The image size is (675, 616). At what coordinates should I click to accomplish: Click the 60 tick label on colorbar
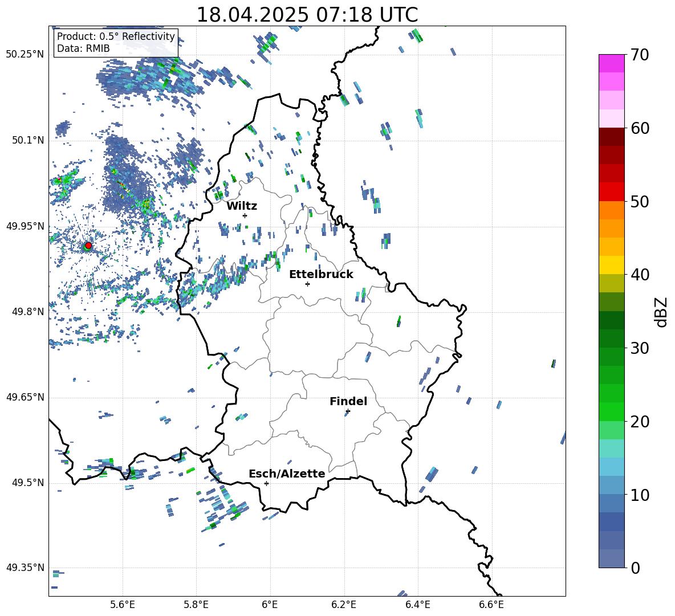[x=640, y=128]
